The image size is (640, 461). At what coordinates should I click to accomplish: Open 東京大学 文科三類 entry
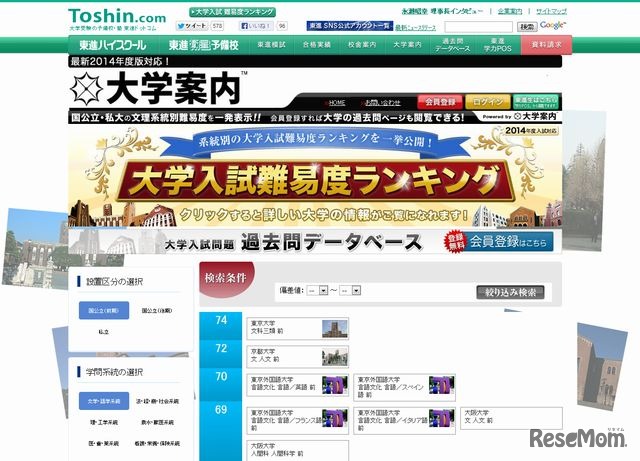pyautogui.click(x=298, y=328)
